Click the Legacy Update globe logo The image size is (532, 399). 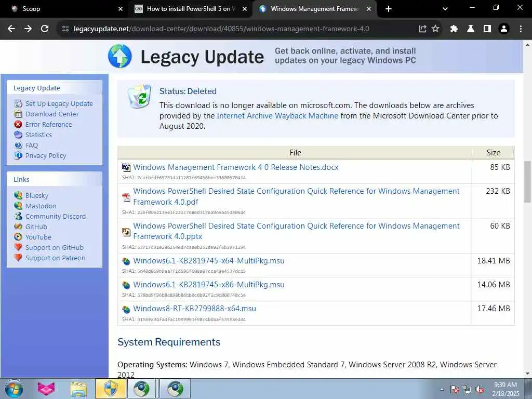[x=120, y=56]
